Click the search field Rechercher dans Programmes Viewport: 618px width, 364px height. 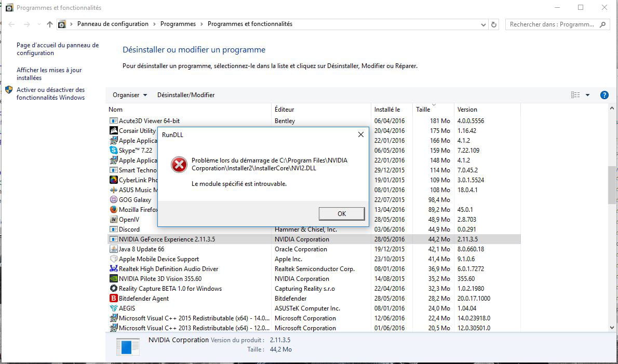pos(557,24)
